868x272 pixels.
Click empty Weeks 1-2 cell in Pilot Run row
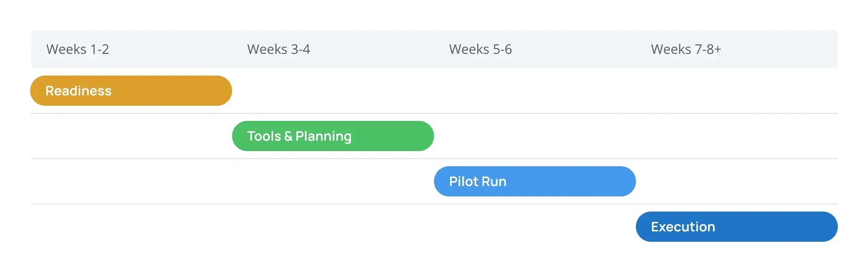point(132,181)
